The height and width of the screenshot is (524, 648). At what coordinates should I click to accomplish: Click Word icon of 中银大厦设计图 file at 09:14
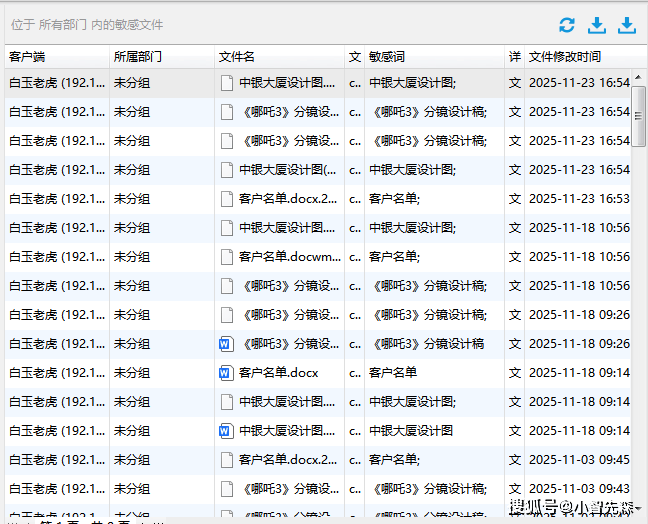[225, 431]
